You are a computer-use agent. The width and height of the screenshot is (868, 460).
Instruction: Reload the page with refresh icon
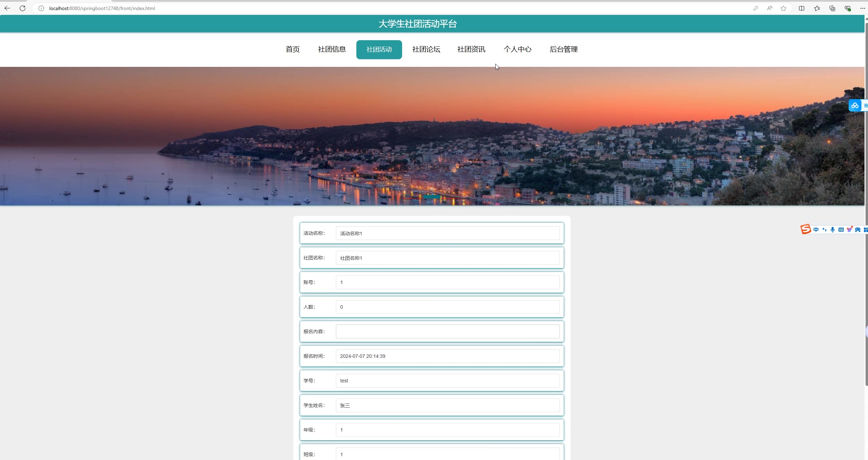23,8
